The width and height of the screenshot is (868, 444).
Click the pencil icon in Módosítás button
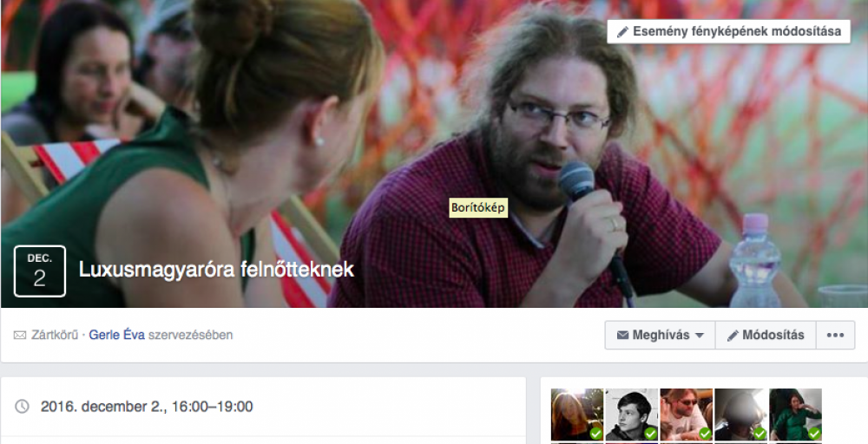click(733, 336)
